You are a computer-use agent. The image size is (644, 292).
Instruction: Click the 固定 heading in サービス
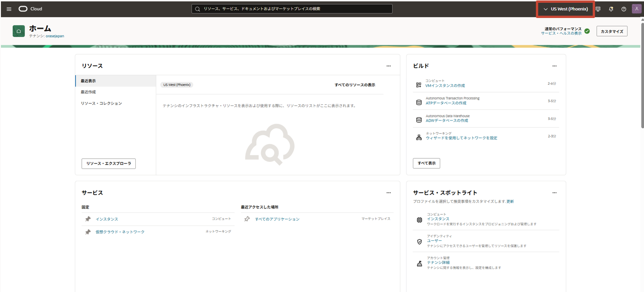[x=85, y=207]
